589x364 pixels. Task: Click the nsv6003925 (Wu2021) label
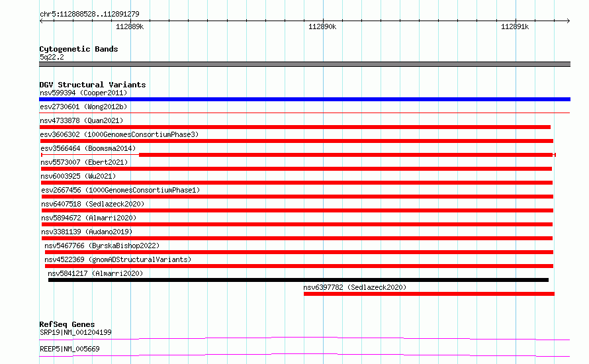tap(78, 176)
